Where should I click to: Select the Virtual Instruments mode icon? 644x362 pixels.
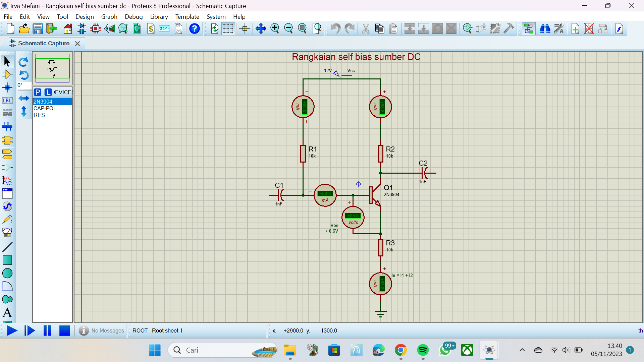(x=7, y=233)
